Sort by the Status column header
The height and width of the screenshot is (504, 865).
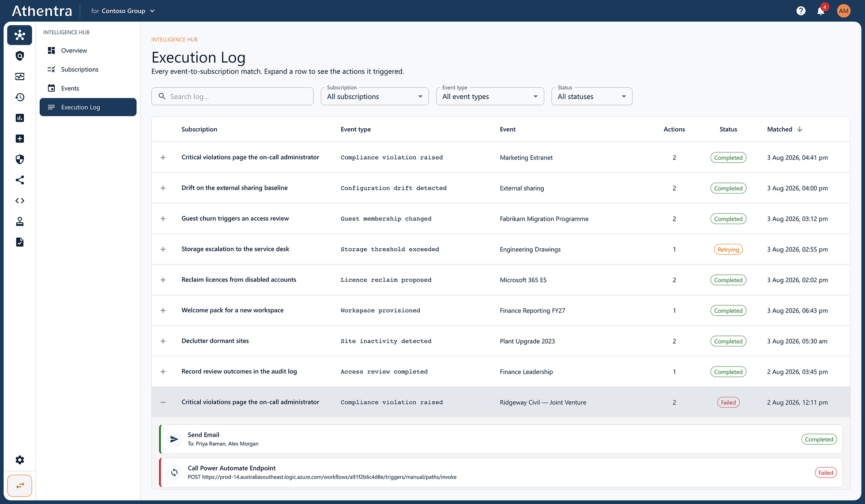tap(728, 129)
